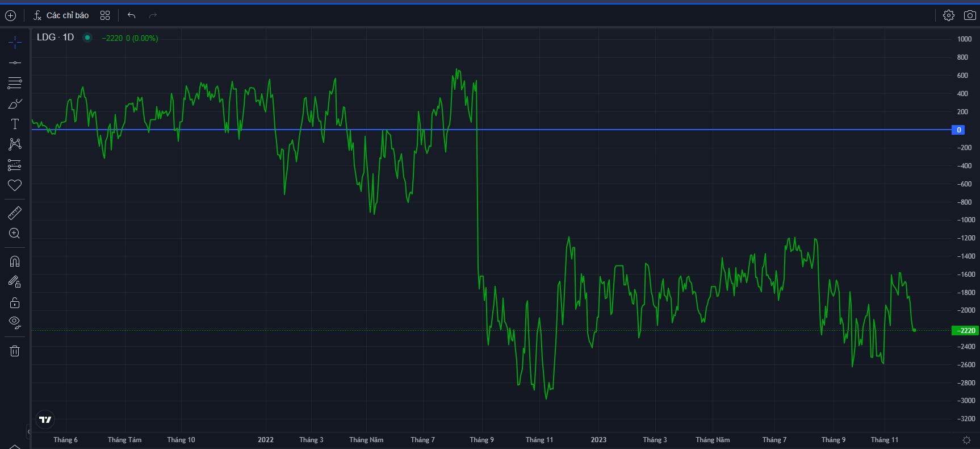
Task: Click the 2023 year label on time axis
Action: point(598,440)
